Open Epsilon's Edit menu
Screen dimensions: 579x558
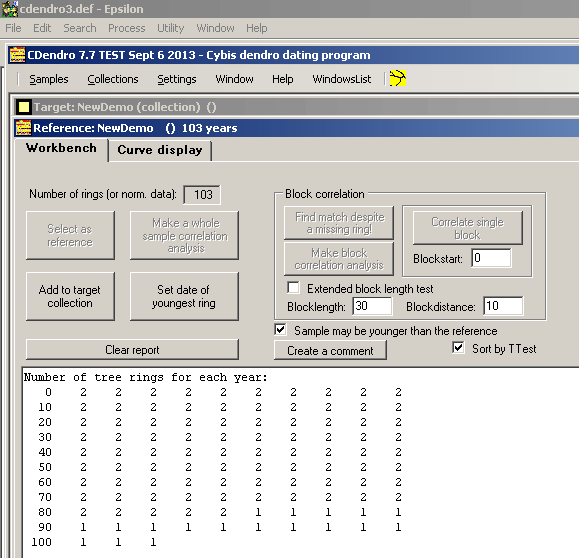42,28
